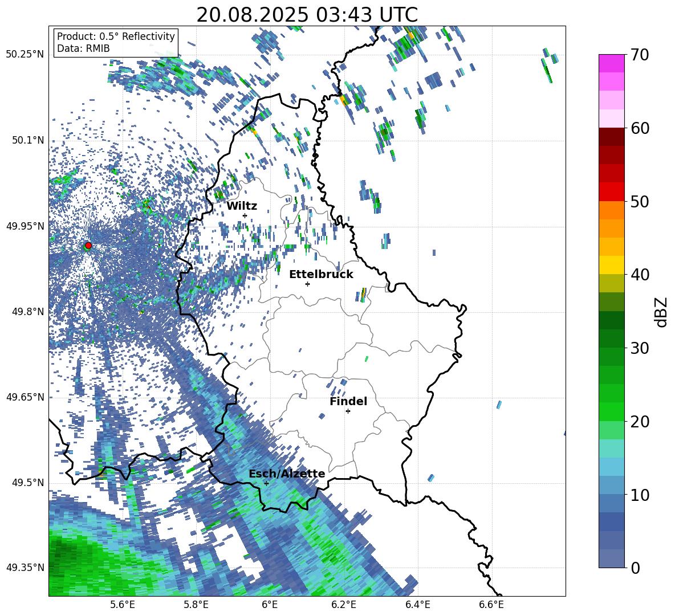This screenshot has width=675, height=616.
Task: Click the colorbar tick label '20'
Action: click(640, 421)
